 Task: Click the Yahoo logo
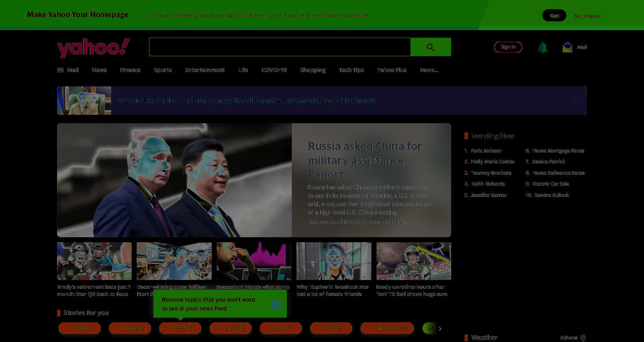[x=93, y=48]
